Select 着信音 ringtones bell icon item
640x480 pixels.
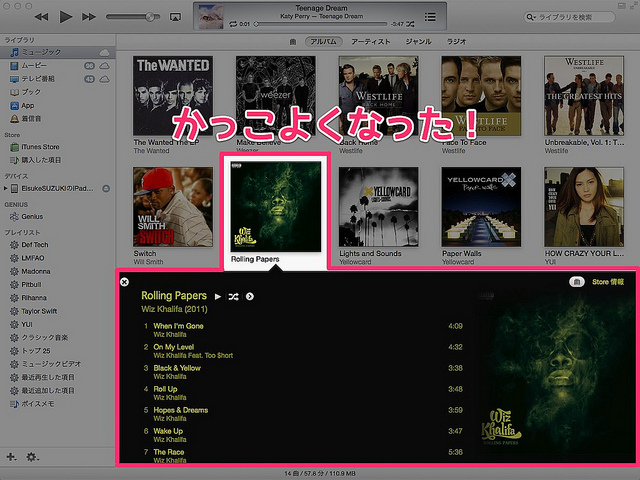58,119
